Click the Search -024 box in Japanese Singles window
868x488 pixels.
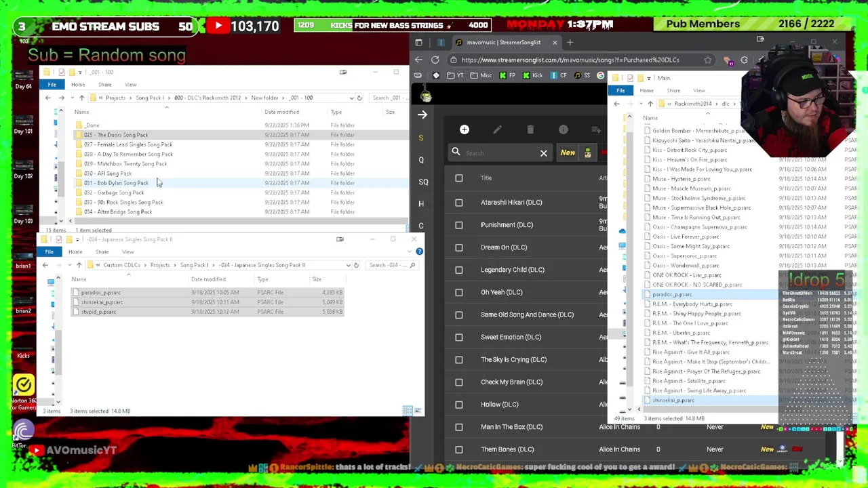[391, 265]
